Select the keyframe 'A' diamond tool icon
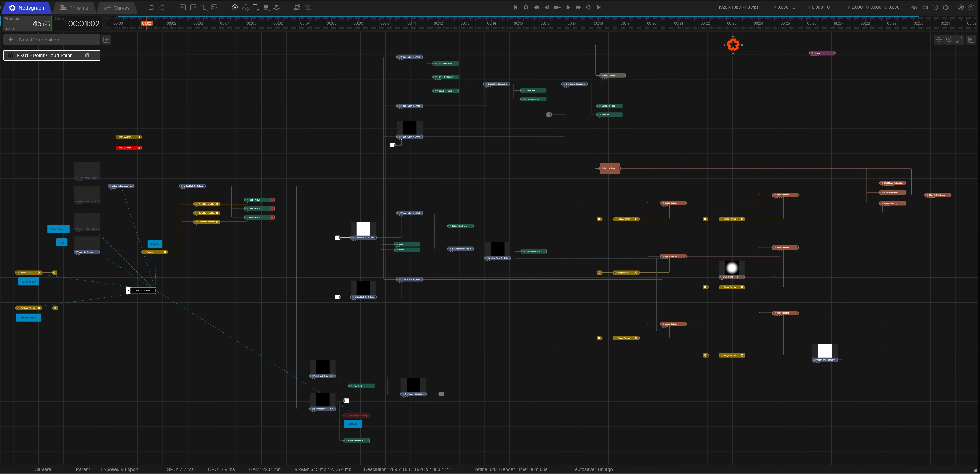Image resolution: width=980 pixels, height=474 pixels. [x=235, y=7]
